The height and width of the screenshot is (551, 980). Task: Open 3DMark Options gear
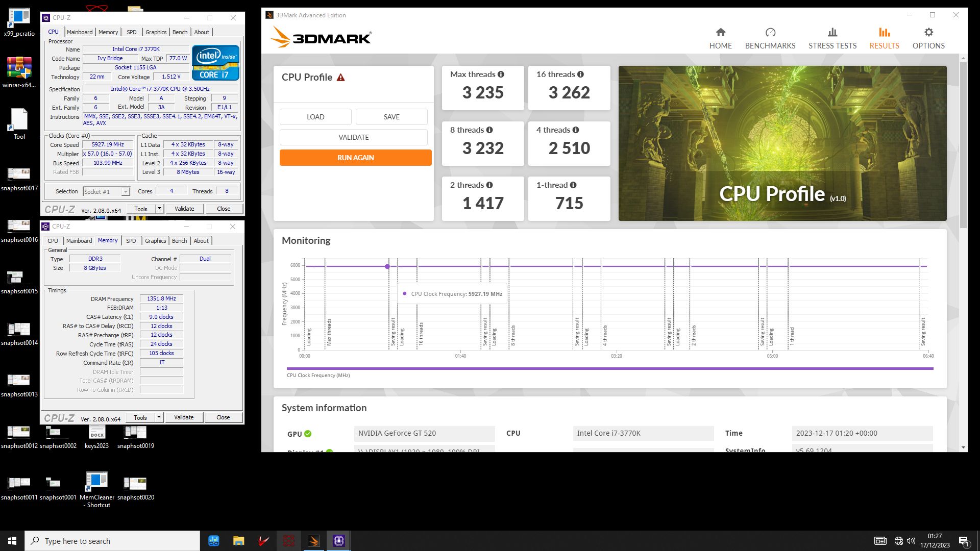pyautogui.click(x=928, y=38)
